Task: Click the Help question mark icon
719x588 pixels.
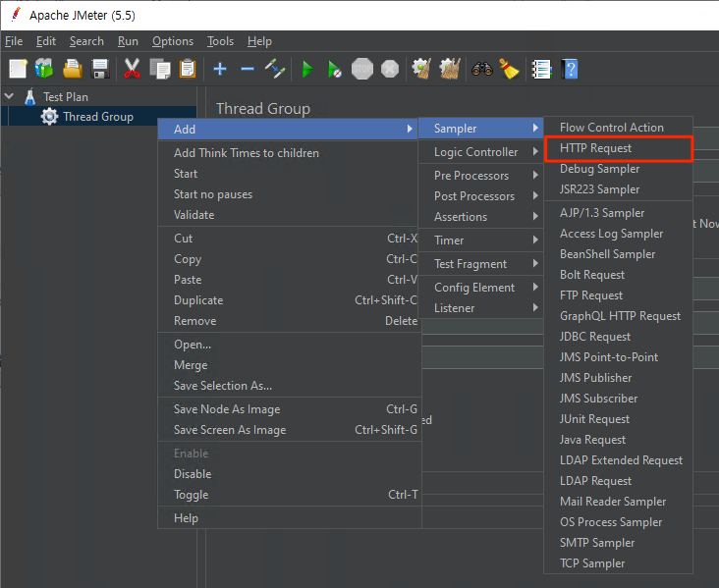Action: click(x=569, y=69)
